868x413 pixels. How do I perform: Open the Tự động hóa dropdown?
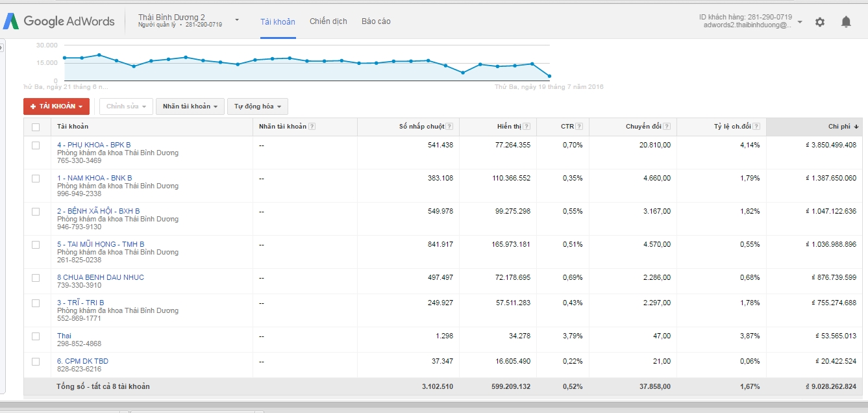[x=258, y=106]
